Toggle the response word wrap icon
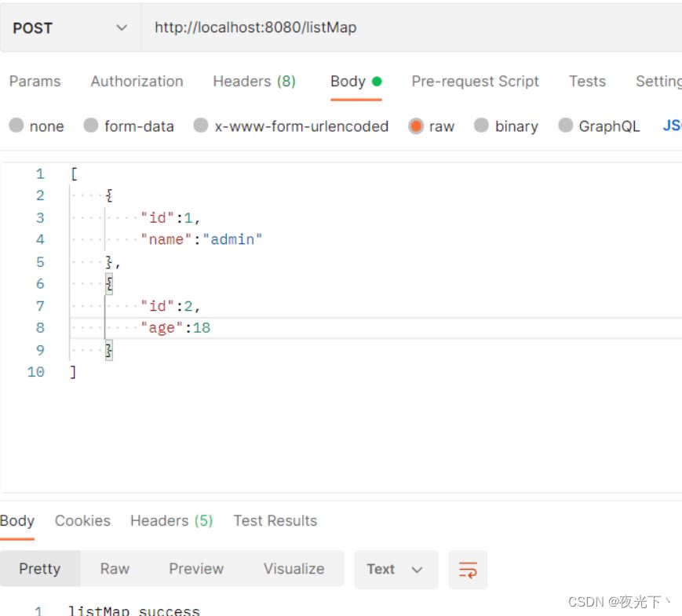Screen dimensions: 682x616 (468, 570)
